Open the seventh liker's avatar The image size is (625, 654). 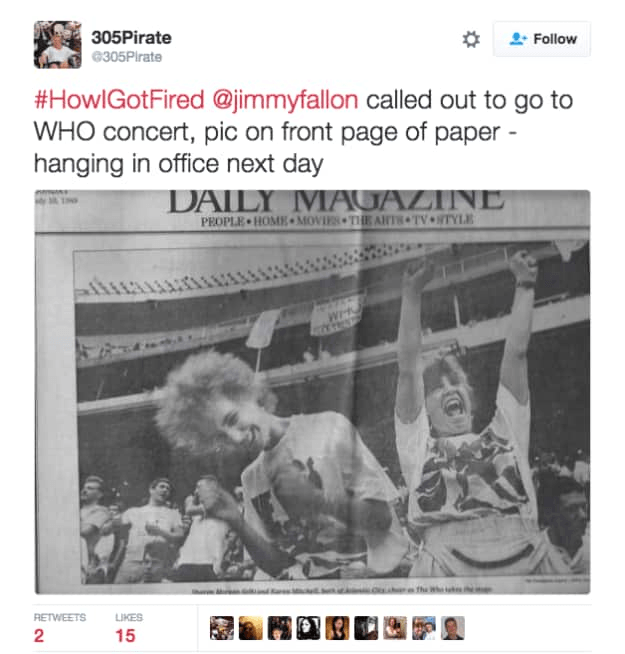click(x=395, y=628)
